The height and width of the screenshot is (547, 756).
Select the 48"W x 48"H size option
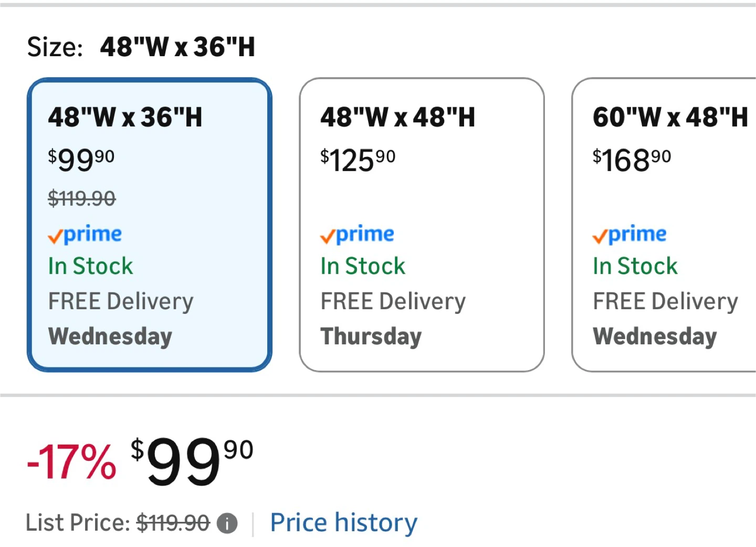click(x=422, y=224)
